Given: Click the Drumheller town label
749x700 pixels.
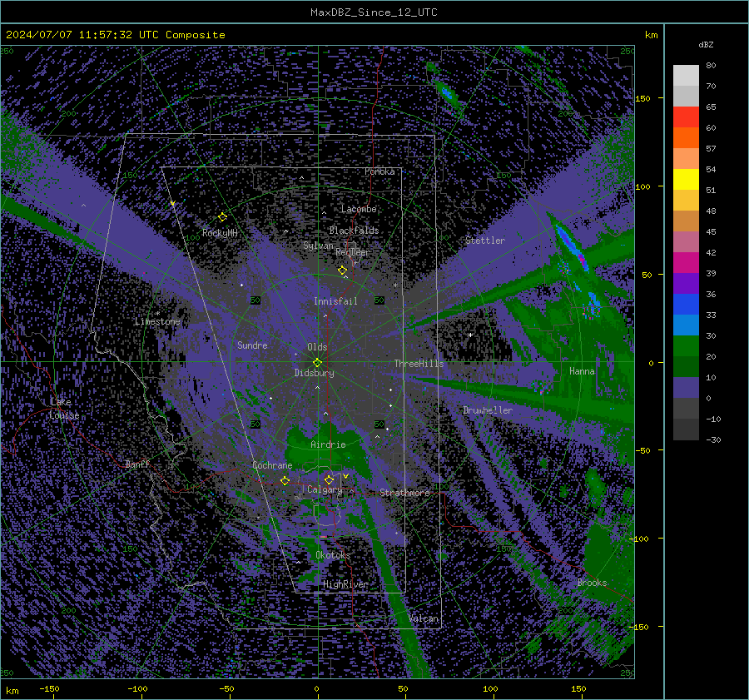Looking at the screenshot, I should [x=488, y=410].
